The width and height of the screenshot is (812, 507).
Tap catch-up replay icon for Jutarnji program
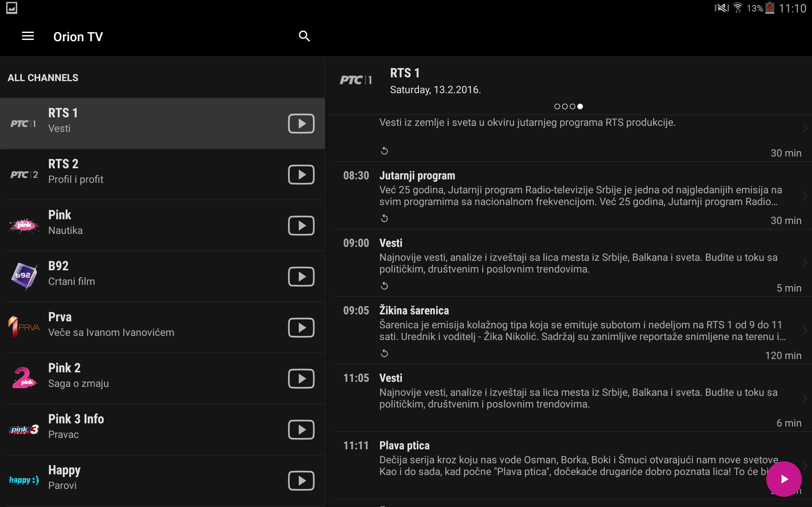pyautogui.click(x=384, y=219)
